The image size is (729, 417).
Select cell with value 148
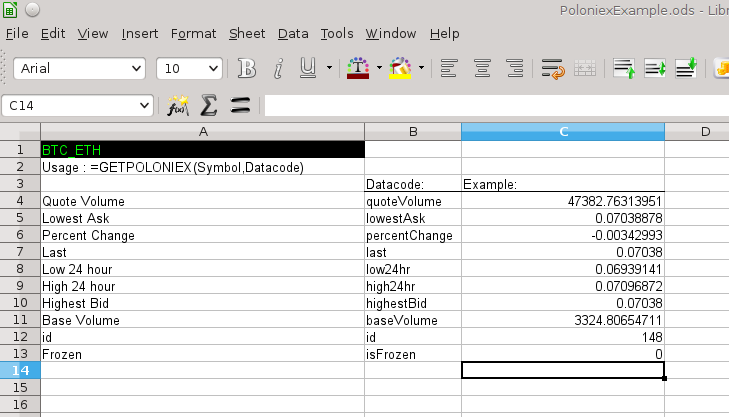(563, 337)
